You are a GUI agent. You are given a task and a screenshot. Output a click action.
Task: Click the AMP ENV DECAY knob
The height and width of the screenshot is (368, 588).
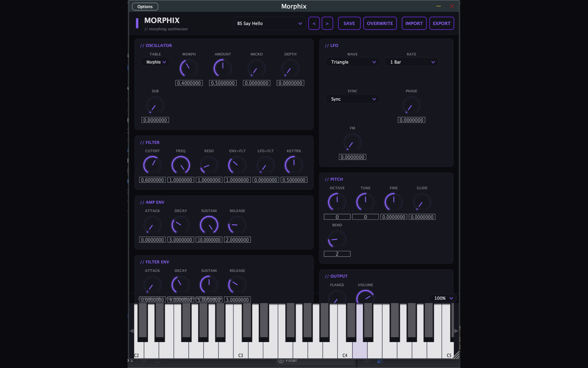tap(181, 225)
